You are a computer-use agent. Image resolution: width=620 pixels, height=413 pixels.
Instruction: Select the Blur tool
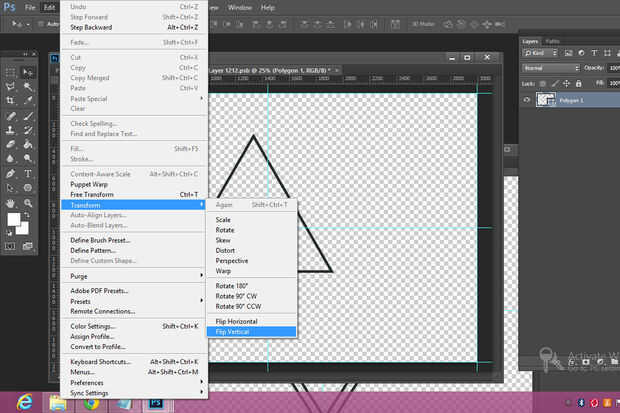tap(10, 158)
